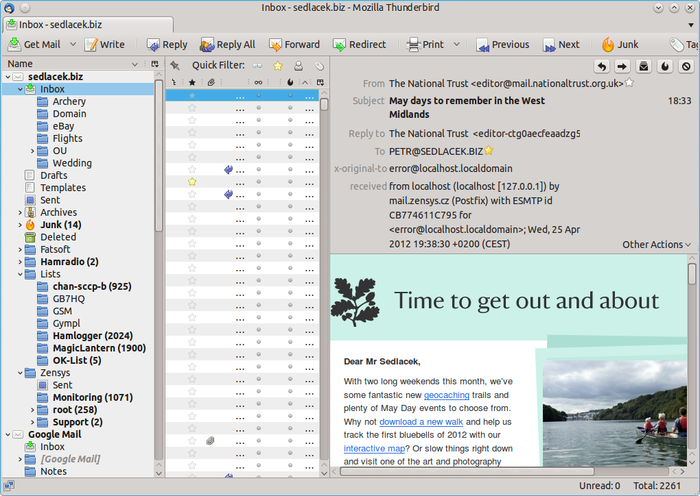
Task: Toggle the star on the selected first message
Action: click(192, 95)
